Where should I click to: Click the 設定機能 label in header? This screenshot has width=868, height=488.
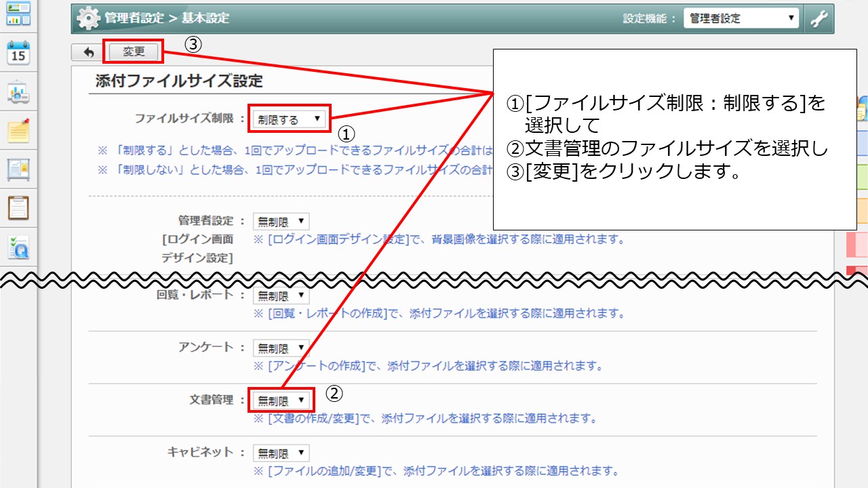[x=650, y=19]
